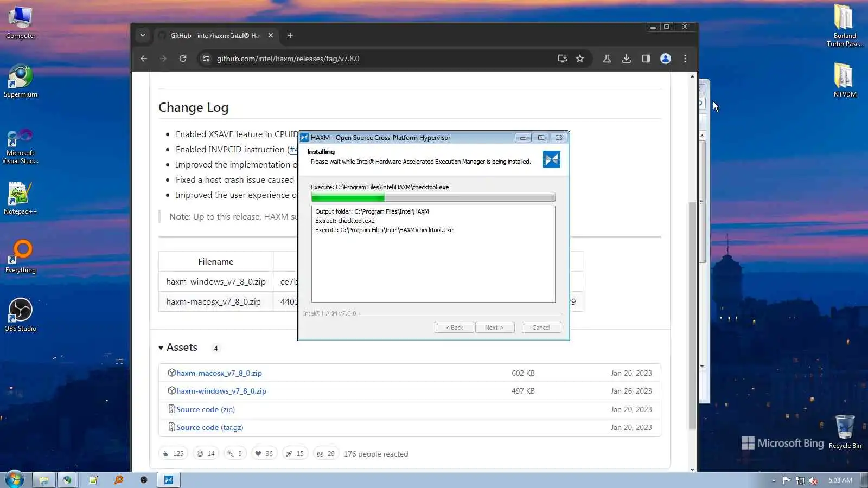This screenshot has width=868, height=488.
Task: Download Source code (tar.gz)
Action: click(210, 427)
